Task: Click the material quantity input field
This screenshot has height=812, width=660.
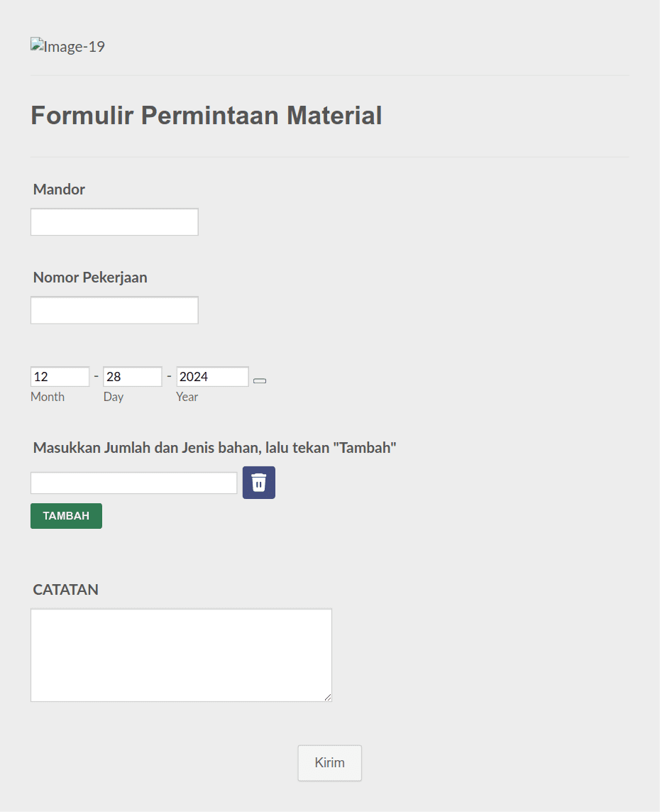Action: 133,482
